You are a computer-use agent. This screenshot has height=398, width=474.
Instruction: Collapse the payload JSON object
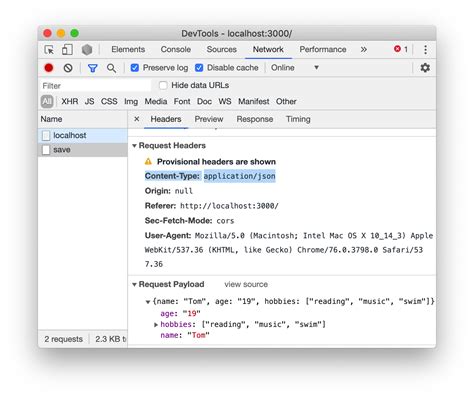148,302
